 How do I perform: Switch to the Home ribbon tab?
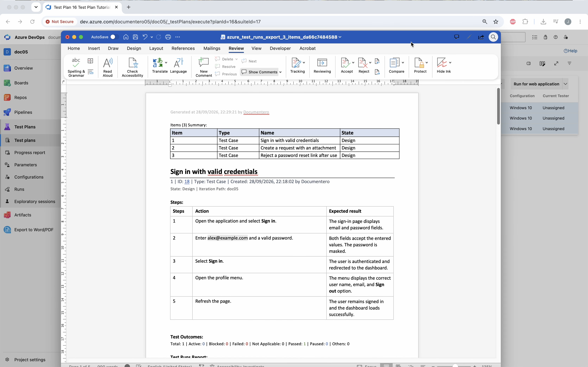coord(74,48)
